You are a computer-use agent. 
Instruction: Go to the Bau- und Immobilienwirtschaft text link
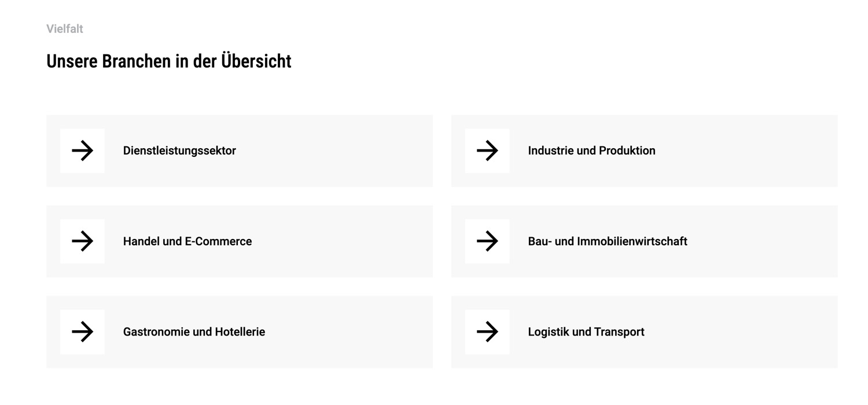point(608,241)
